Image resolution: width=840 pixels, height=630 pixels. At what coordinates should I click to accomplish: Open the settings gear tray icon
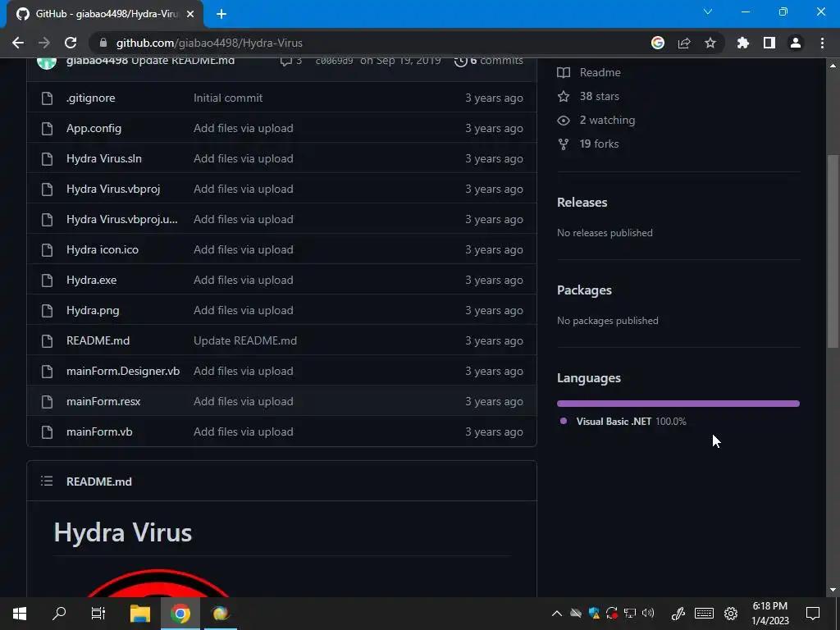click(x=731, y=614)
